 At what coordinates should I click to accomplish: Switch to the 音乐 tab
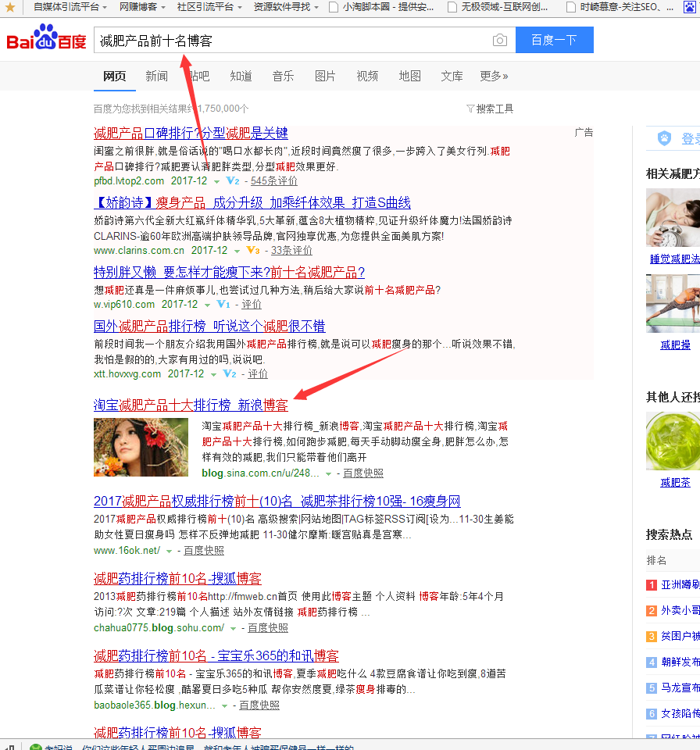[283, 76]
